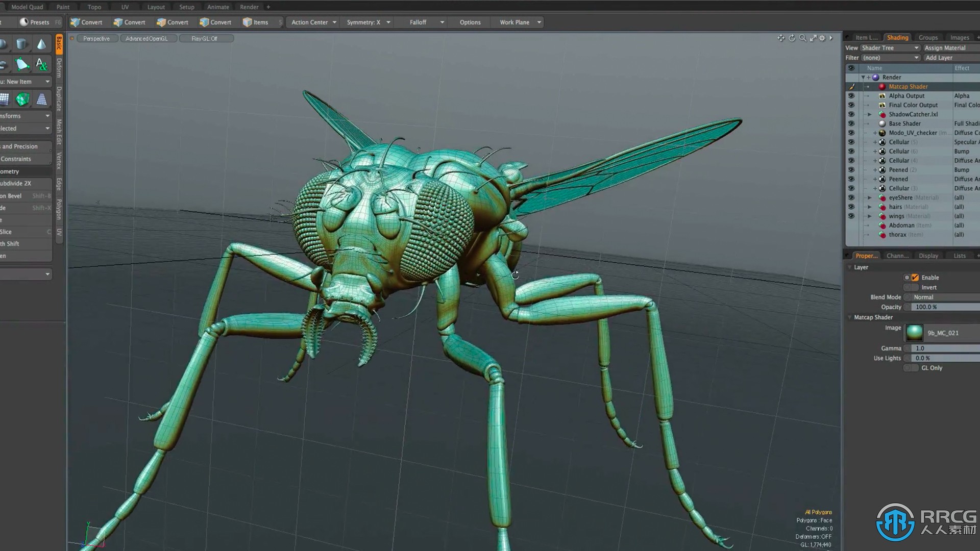Select the Topo tab icon

point(94,7)
